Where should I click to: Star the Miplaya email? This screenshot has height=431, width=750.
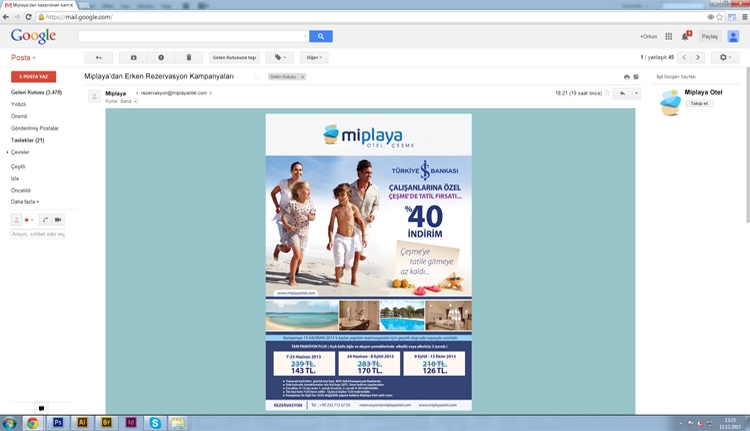(x=607, y=92)
